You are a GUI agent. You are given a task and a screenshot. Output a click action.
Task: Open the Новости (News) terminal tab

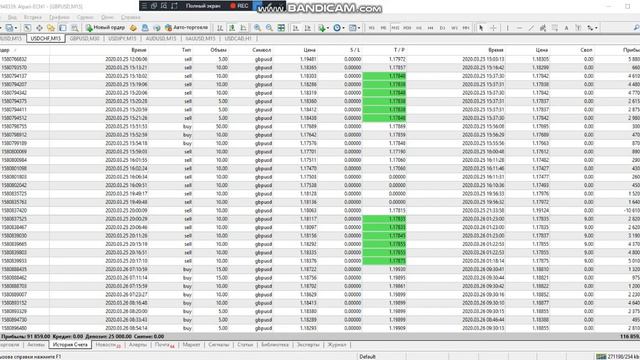[108, 345]
